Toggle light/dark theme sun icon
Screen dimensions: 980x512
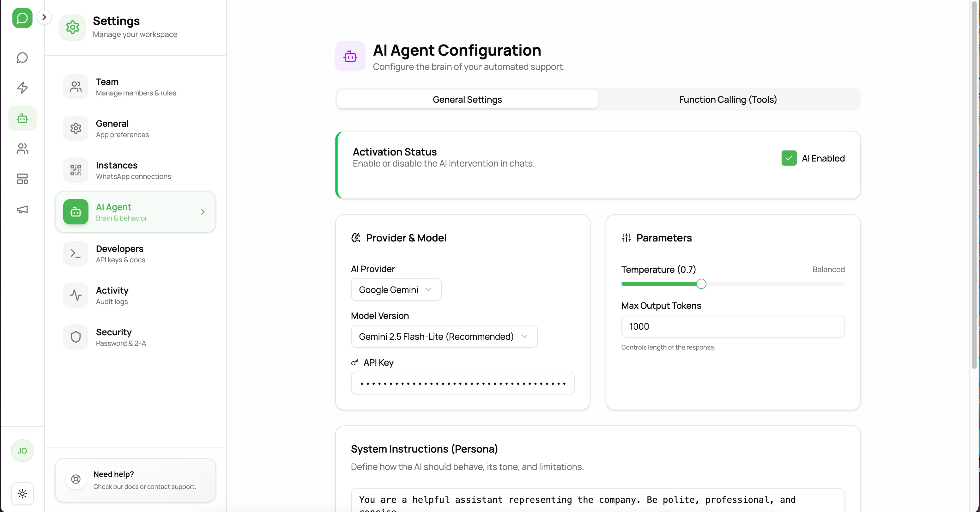point(22,494)
